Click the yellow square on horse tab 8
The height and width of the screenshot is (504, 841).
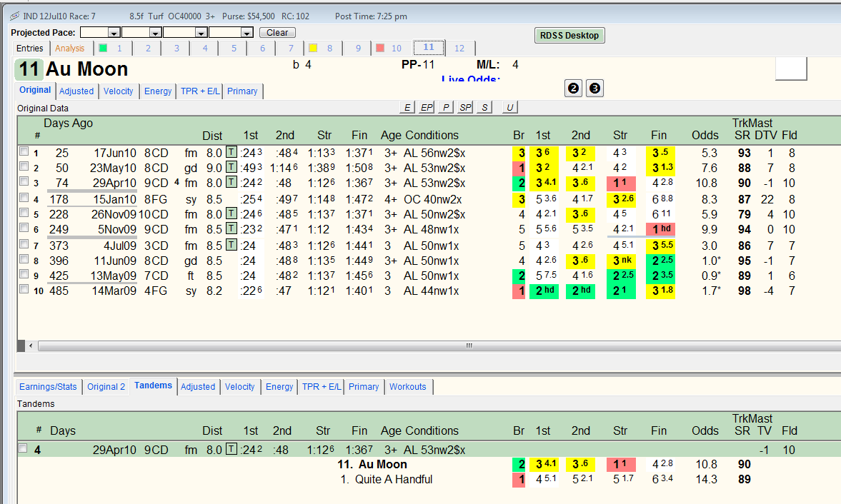click(313, 48)
